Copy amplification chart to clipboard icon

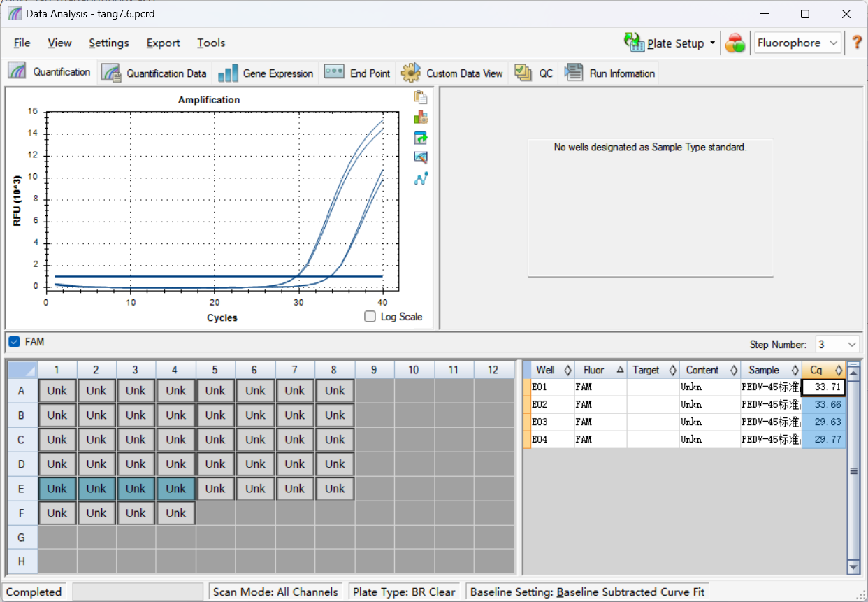421,98
